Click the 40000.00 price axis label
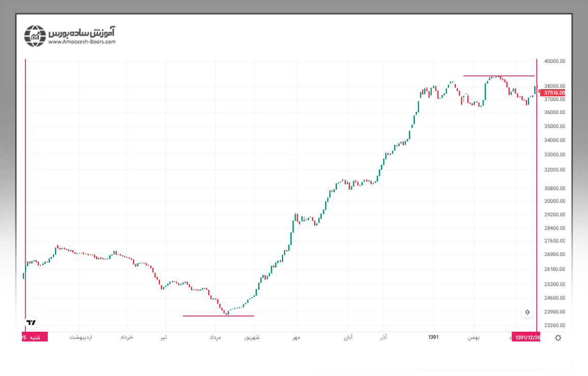Image resolution: width=588 pixels, height=376 pixels. pos(555,61)
